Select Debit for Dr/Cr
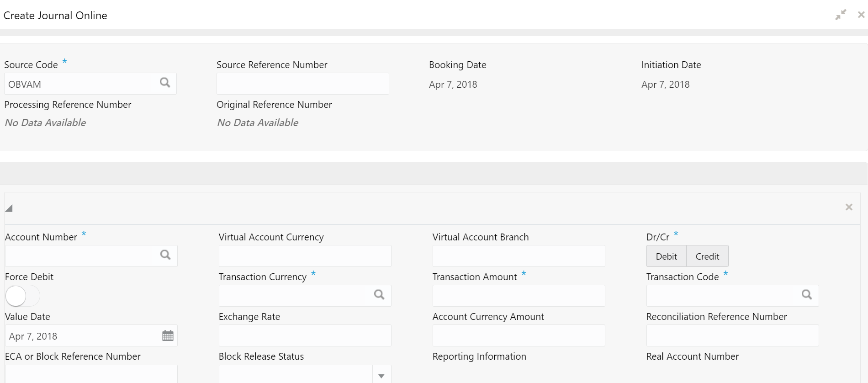 [x=666, y=256]
